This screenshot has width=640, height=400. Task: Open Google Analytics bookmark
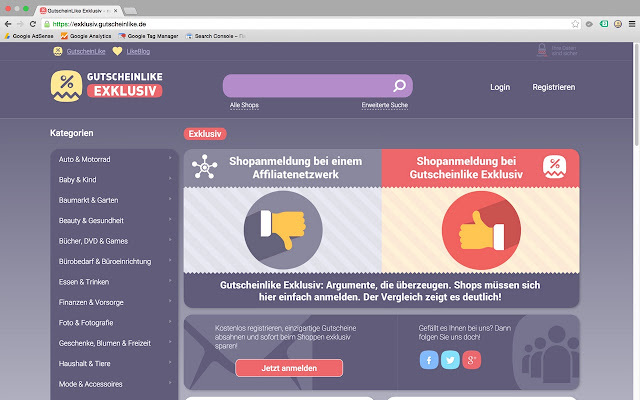[86, 36]
